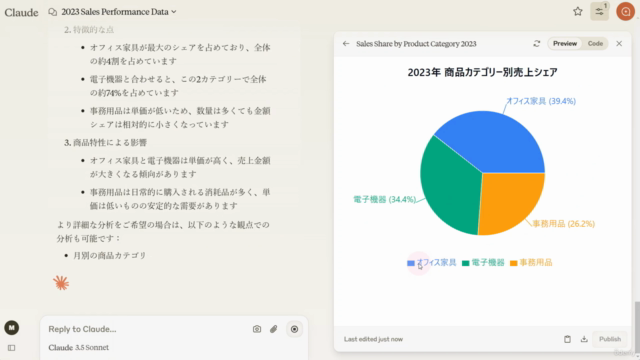Toggle the オフィス家具 legend entry
Screen dimensions: 640x360
(431, 263)
